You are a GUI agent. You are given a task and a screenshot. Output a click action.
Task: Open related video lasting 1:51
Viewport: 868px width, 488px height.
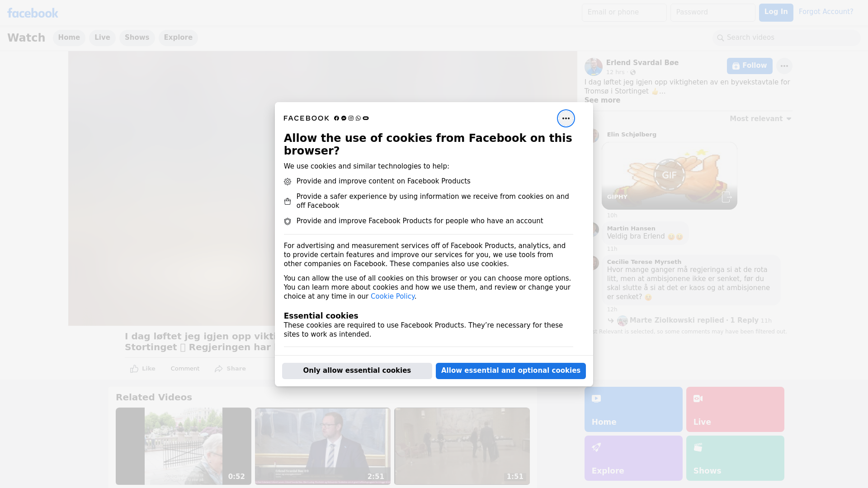tap(462, 446)
